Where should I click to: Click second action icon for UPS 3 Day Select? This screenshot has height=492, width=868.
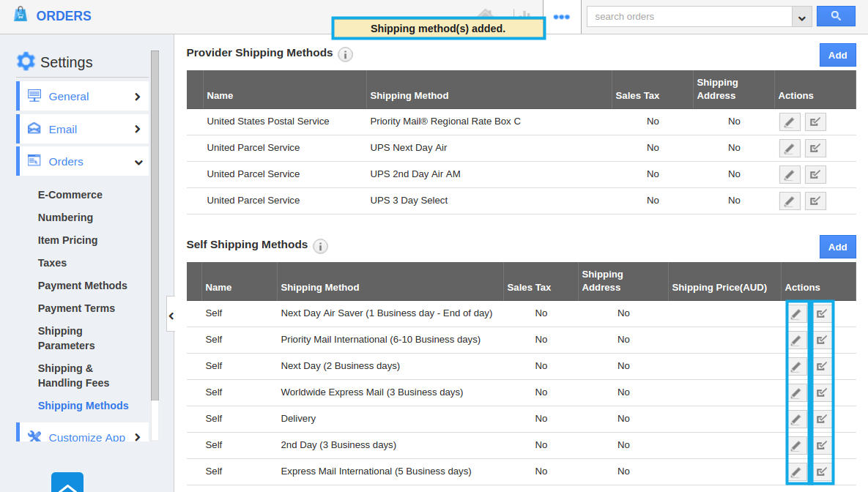pyautogui.click(x=815, y=201)
